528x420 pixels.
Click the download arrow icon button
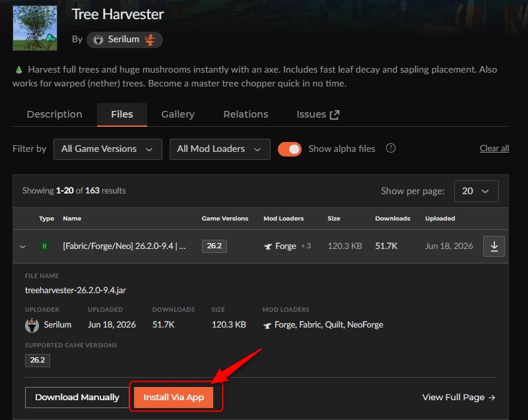tap(494, 246)
